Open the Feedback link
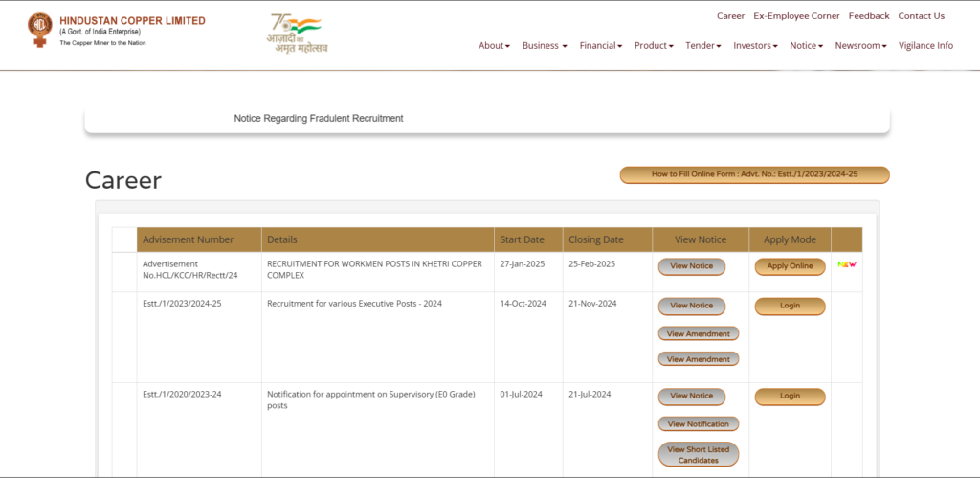 869,16
